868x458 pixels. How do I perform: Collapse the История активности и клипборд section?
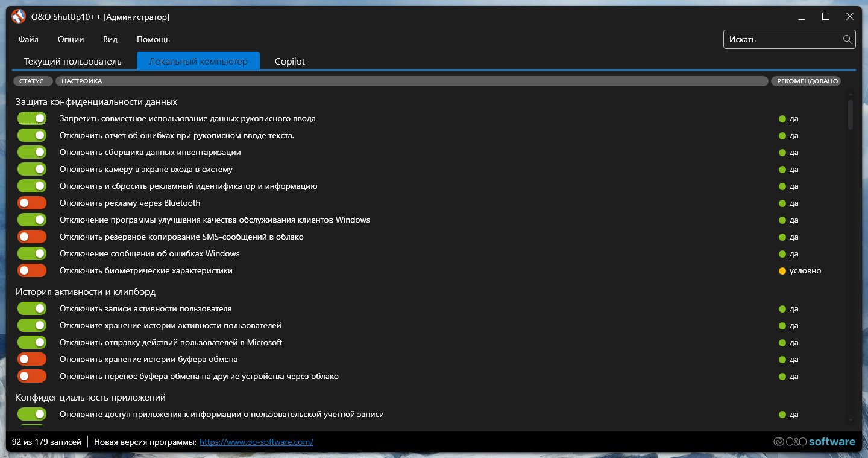click(86, 292)
